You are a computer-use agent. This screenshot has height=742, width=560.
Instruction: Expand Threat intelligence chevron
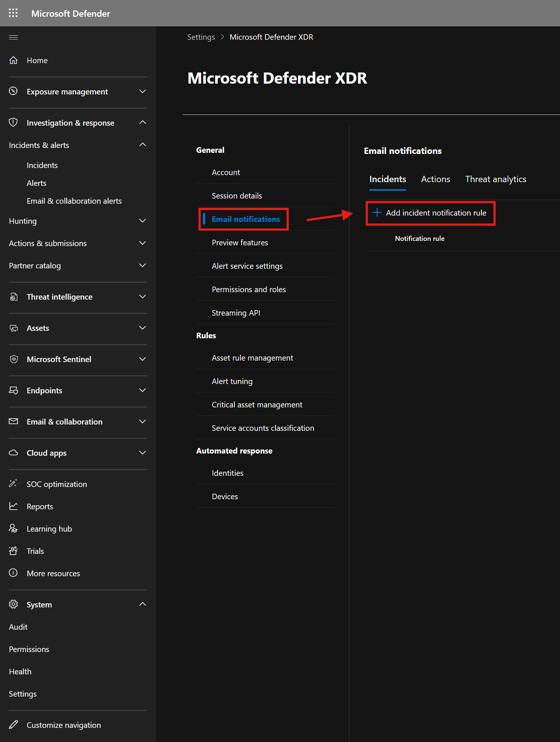point(142,297)
